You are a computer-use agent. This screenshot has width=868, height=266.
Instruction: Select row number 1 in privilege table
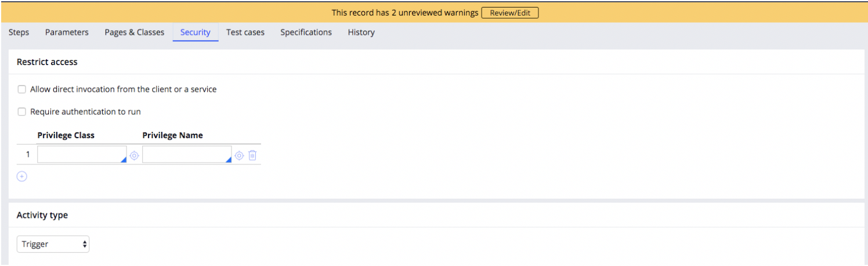click(x=27, y=155)
